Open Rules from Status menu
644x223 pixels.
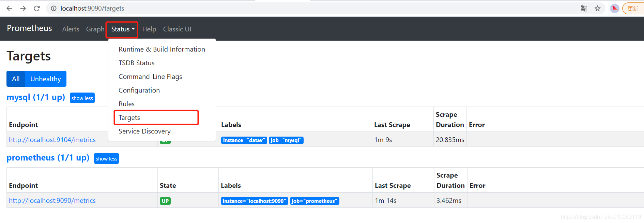[162, 104]
